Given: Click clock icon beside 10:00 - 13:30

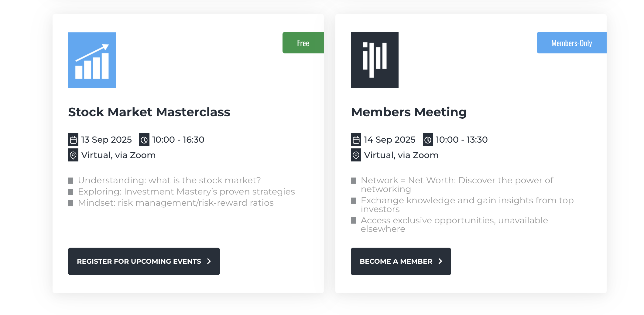Looking at the screenshot, I should [428, 140].
